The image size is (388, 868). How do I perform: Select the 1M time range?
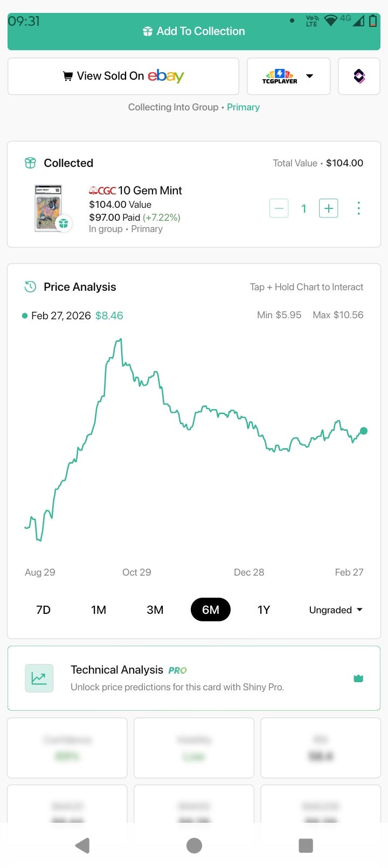click(x=99, y=610)
